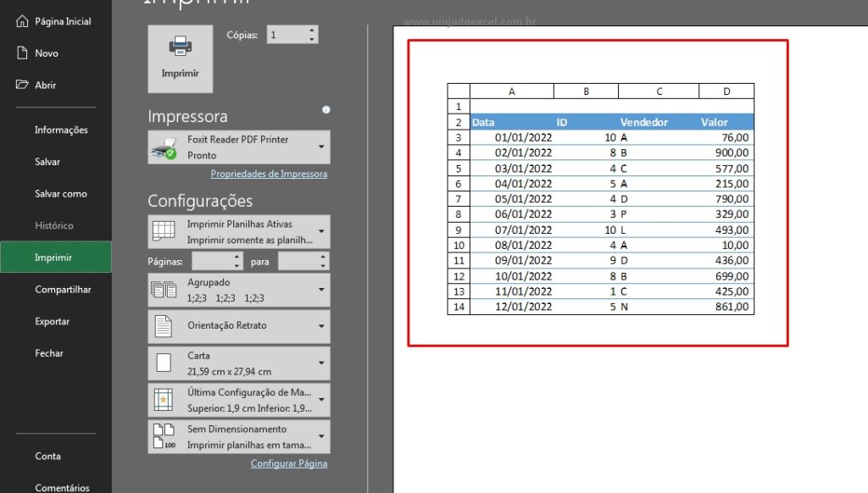Go to Página Inicial in the sidebar
Viewport: 868px width, 493px height.
coord(51,20)
